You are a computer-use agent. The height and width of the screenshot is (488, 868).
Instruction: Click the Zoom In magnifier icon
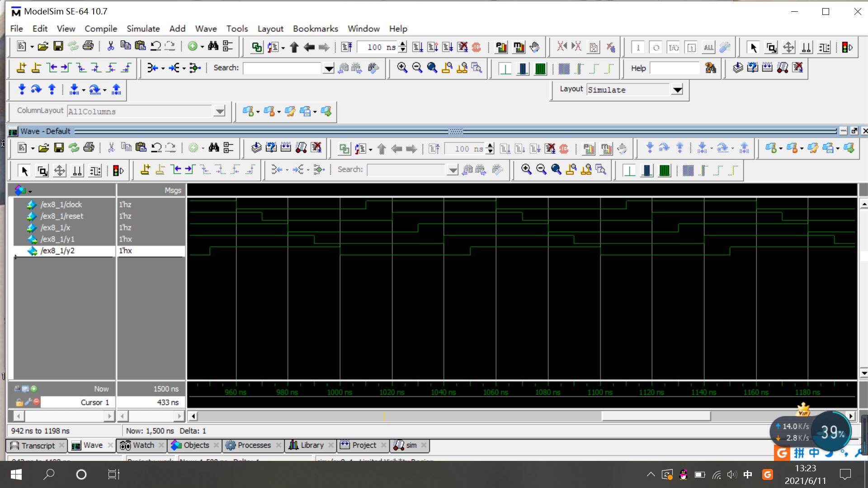(x=402, y=68)
